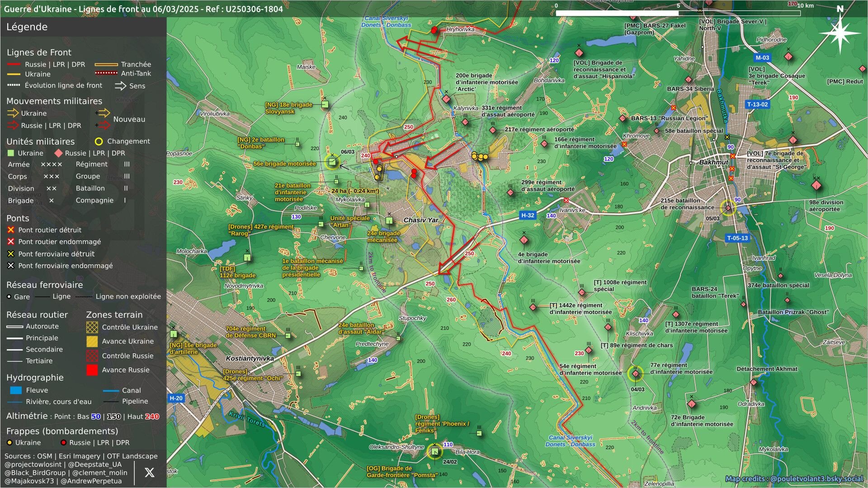Click the @clement_molin source handle
This screenshot has width=868, height=488.
[100, 473]
